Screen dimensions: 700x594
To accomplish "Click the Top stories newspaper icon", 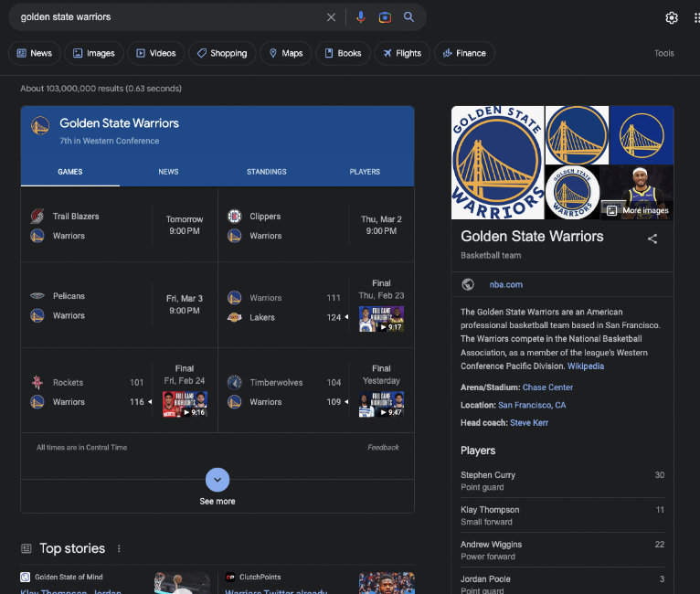I will (x=27, y=548).
